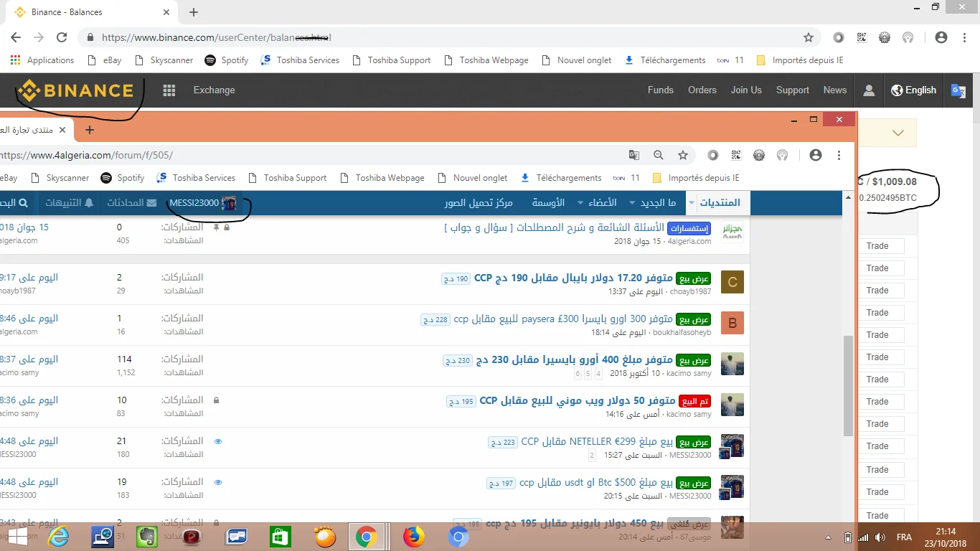This screenshot has width=980, height=551.
Task: Open English language selector
Action: click(913, 90)
